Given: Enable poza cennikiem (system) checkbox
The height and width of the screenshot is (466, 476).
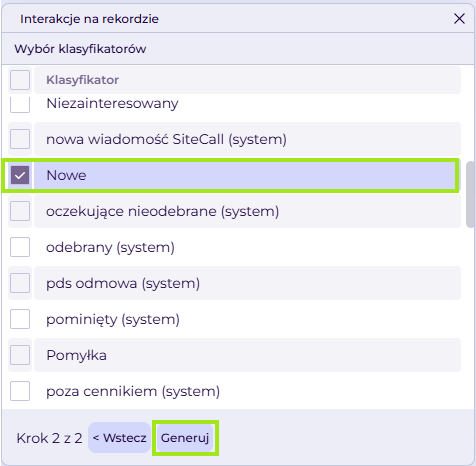Looking at the screenshot, I should (20, 391).
